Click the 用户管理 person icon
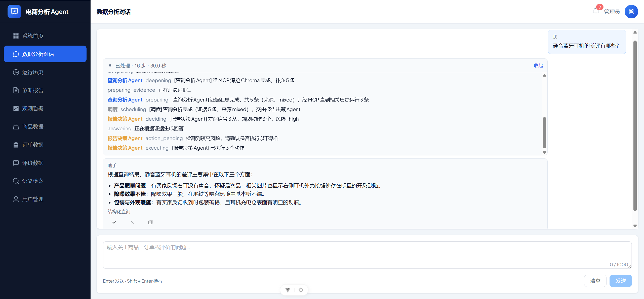 (x=16, y=199)
